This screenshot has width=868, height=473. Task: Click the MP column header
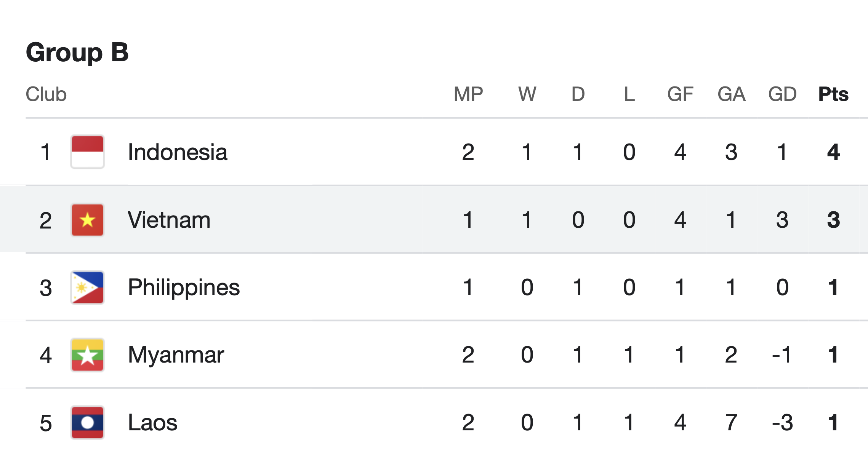468,94
